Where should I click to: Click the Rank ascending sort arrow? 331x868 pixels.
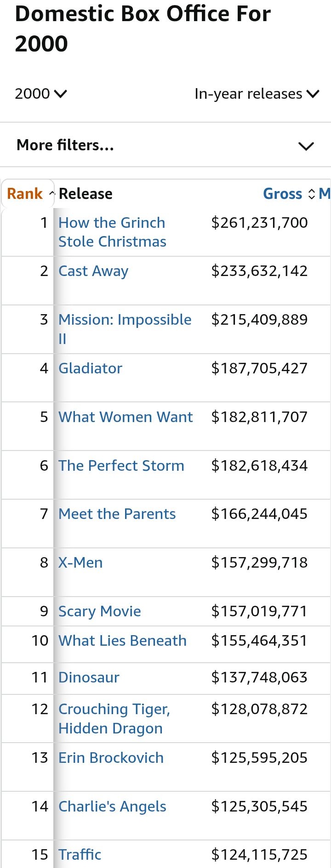(51, 194)
